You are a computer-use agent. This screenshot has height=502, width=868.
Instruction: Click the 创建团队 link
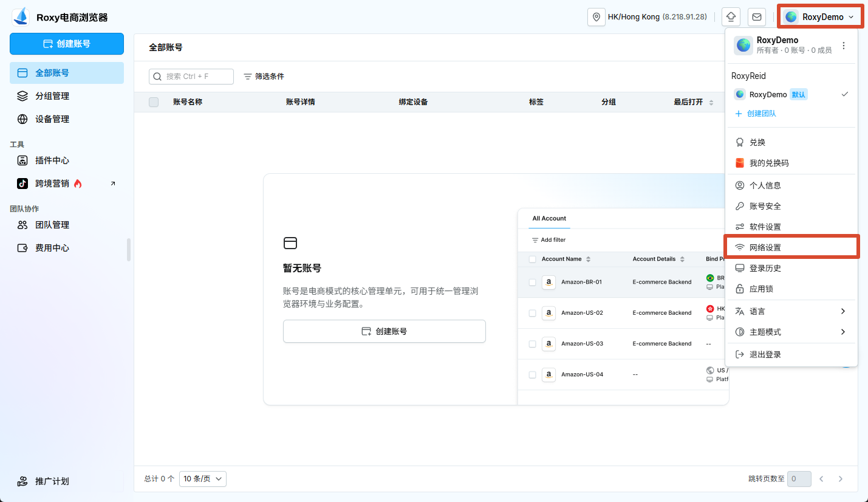pyautogui.click(x=756, y=114)
